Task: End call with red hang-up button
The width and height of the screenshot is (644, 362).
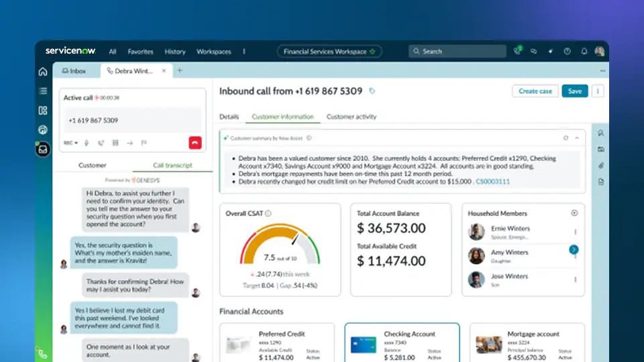Action: tap(195, 143)
